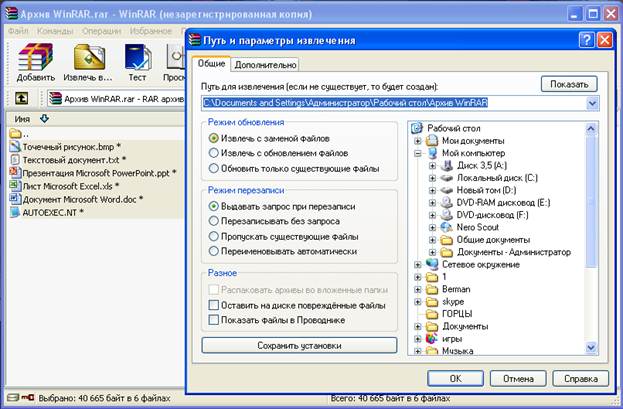Image resolution: width=623 pixels, height=409 pixels.
Task: Expand the Berman folder node
Action: click(x=418, y=289)
